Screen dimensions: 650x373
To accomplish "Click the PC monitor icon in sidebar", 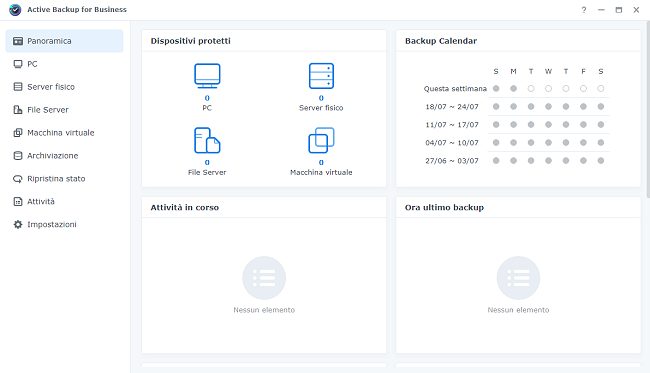I will pos(18,64).
